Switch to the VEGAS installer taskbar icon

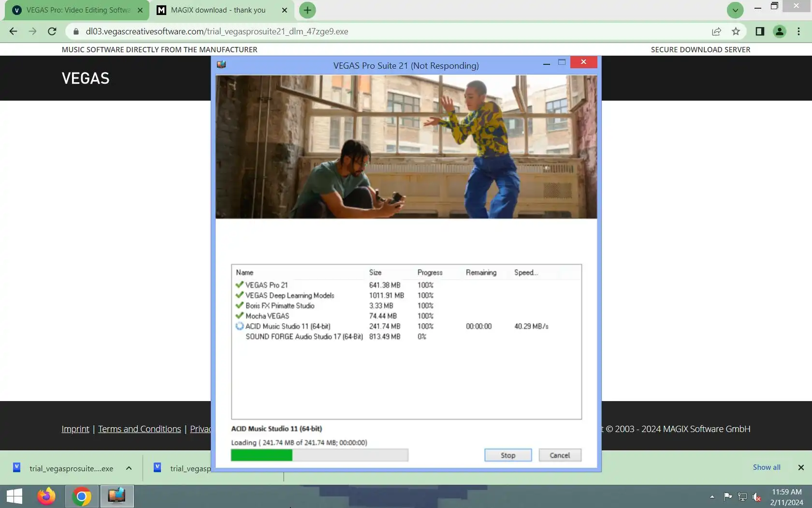(x=116, y=496)
